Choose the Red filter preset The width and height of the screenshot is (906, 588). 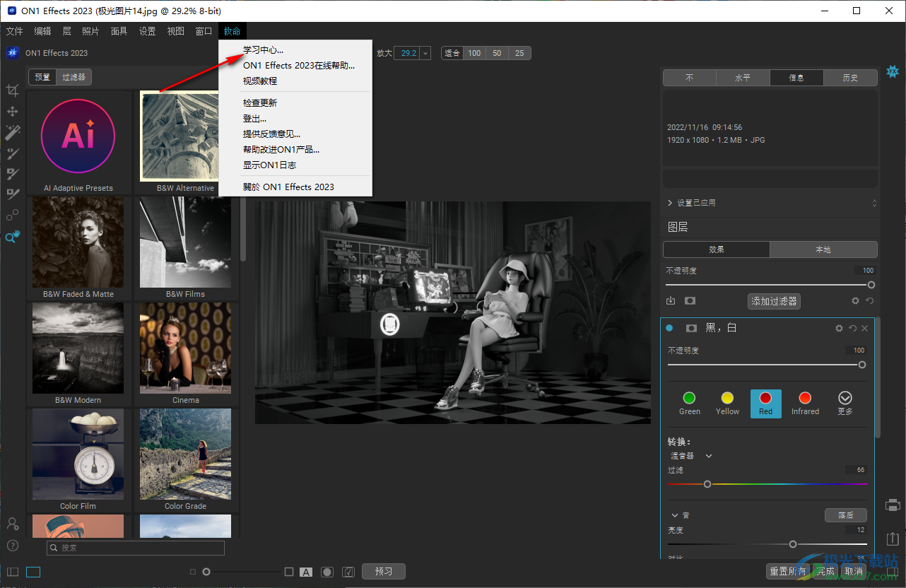766,404
